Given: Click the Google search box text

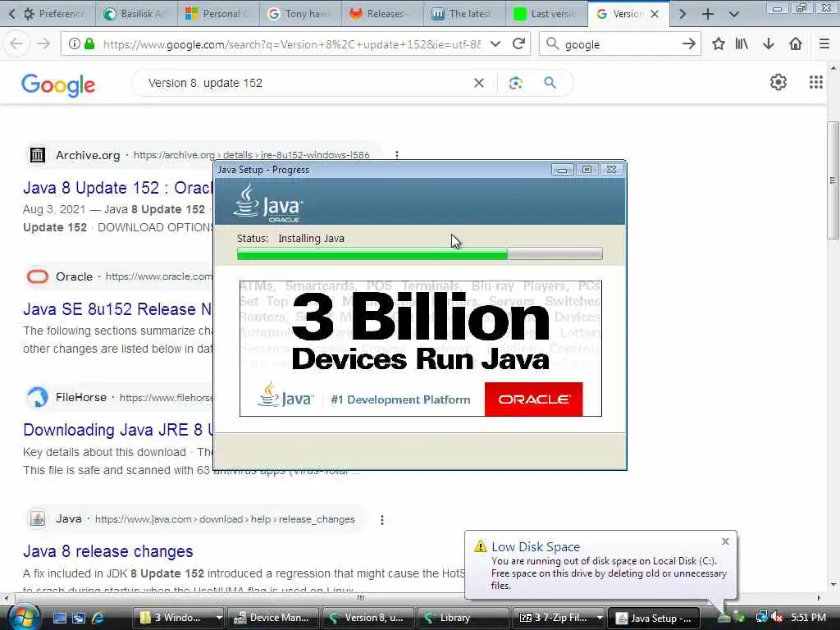Looking at the screenshot, I should coord(205,83).
